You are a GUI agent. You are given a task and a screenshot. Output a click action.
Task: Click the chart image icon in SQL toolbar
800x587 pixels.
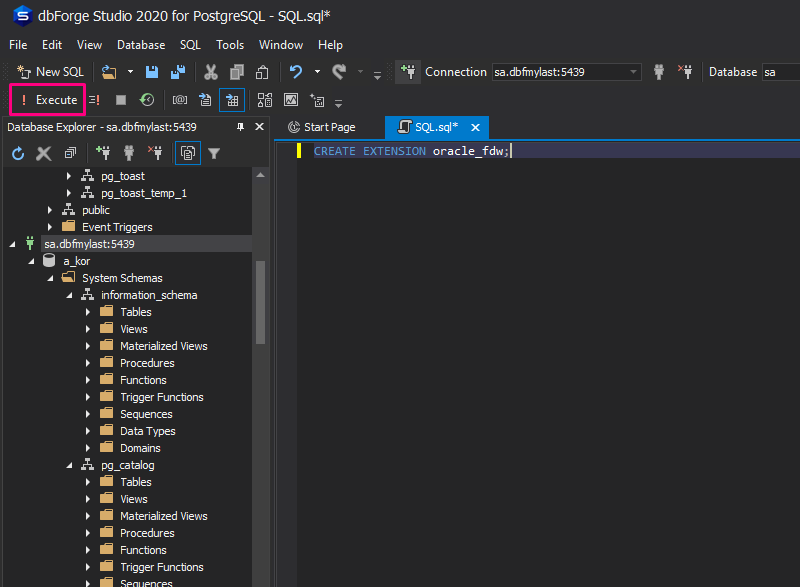pyautogui.click(x=291, y=100)
